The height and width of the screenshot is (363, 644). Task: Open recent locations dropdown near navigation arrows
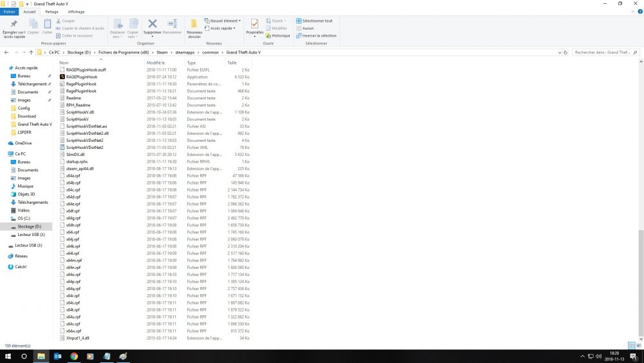tap(24, 53)
